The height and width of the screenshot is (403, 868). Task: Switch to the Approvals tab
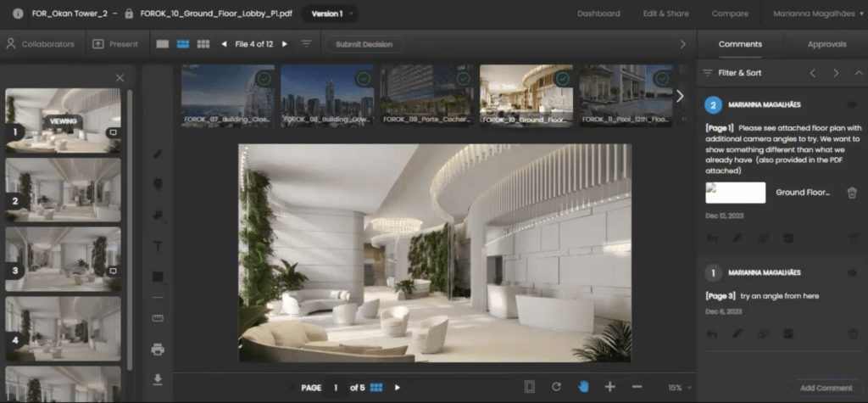point(826,44)
